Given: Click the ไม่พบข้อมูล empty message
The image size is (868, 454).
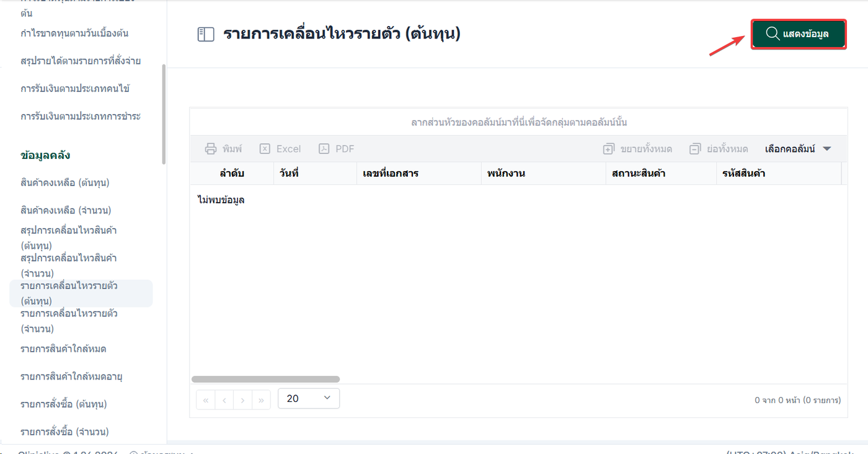Looking at the screenshot, I should pyautogui.click(x=221, y=200).
